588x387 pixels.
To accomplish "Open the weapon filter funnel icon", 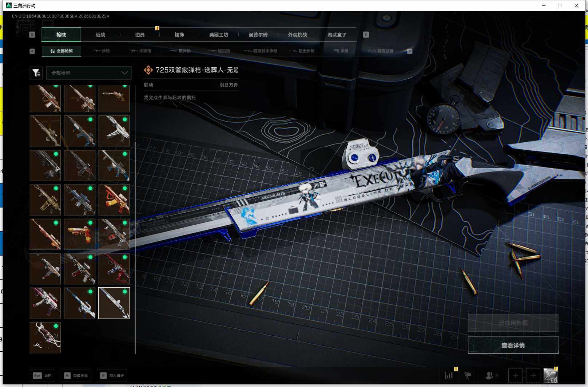I will [36, 73].
